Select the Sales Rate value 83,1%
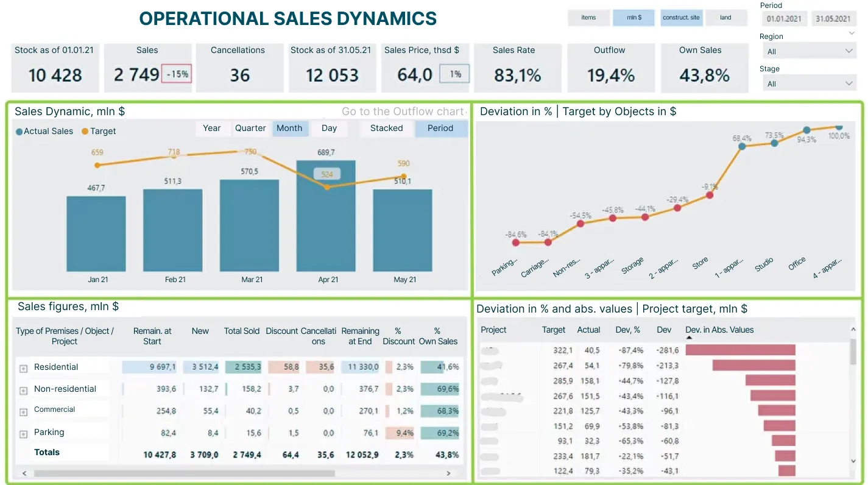Image resolution: width=868 pixels, height=485 pixels. tap(517, 75)
